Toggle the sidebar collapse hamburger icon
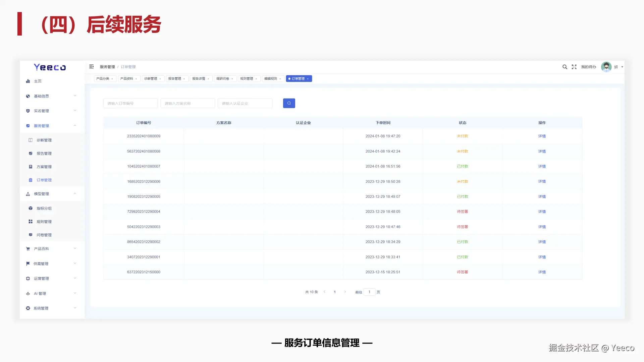This screenshot has height=362, width=644. pyautogui.click(x=91, y=67)
